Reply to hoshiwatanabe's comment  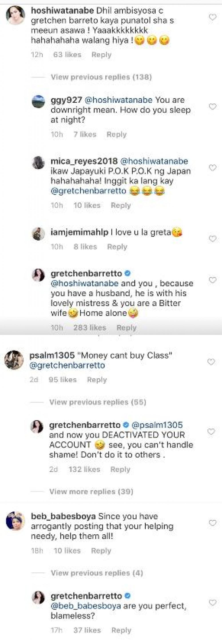(x=101, y=55)
